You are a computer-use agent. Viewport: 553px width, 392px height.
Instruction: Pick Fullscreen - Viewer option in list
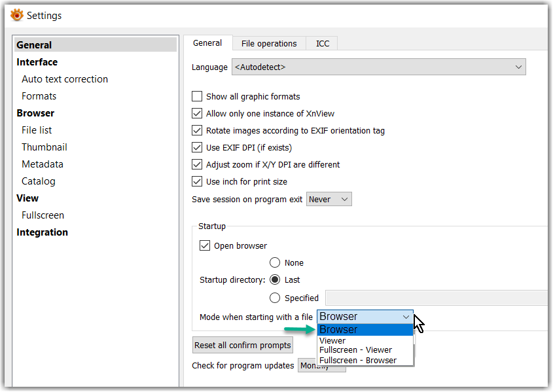(x=355, y=350)
